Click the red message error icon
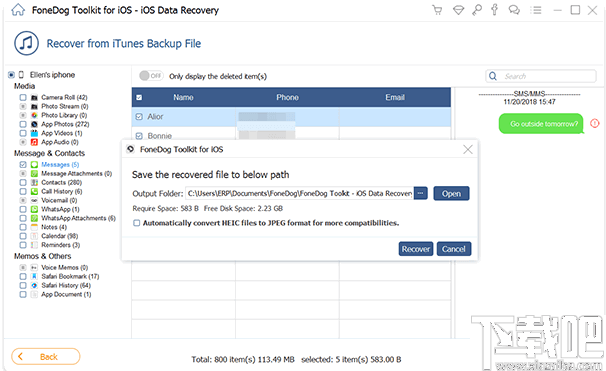The height and width of the screenshot is (371, 606). click(x=595, y=123)
